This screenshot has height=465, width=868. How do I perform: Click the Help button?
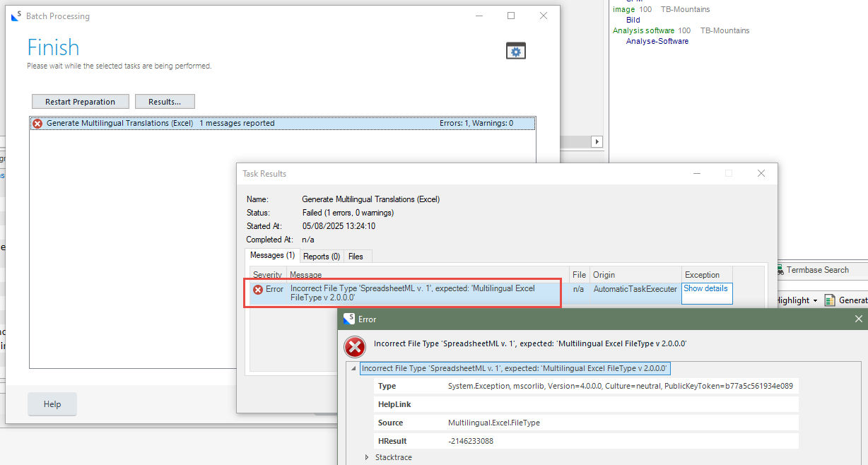point(52,404)
